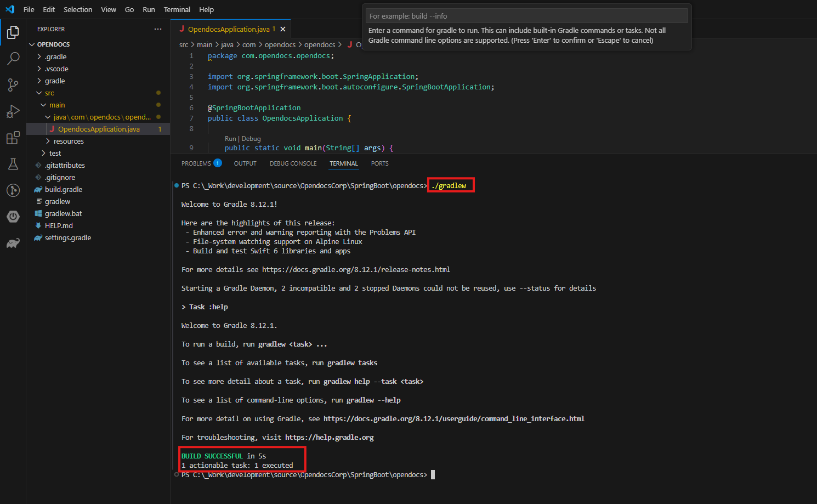817x504 pixels.
Task: Open the Go menu
Action: (x=129, y=9)
